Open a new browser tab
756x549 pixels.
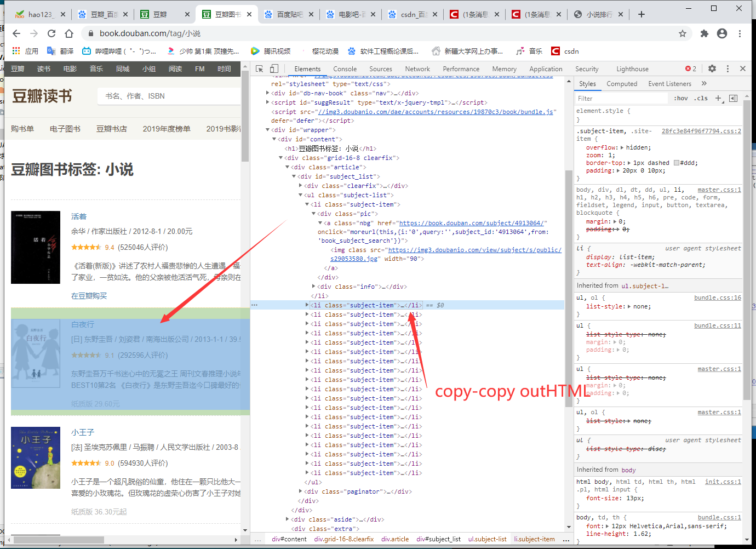click(642, 14)
